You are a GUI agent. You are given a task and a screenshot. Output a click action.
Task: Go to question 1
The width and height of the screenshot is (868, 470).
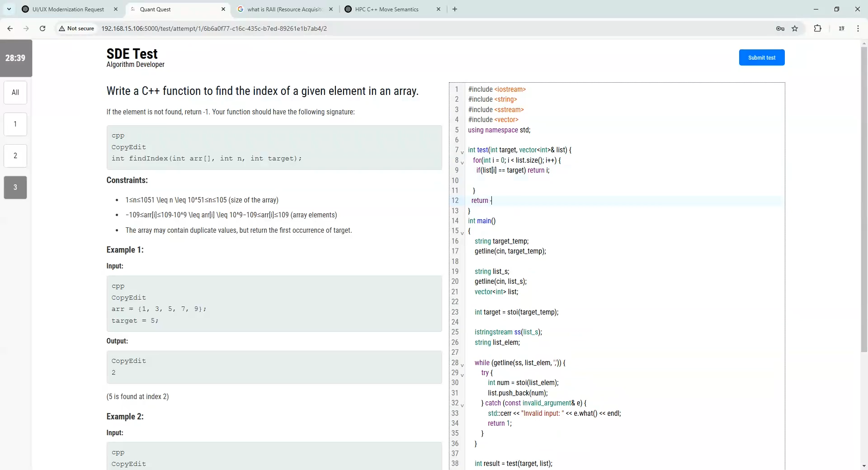15,124
